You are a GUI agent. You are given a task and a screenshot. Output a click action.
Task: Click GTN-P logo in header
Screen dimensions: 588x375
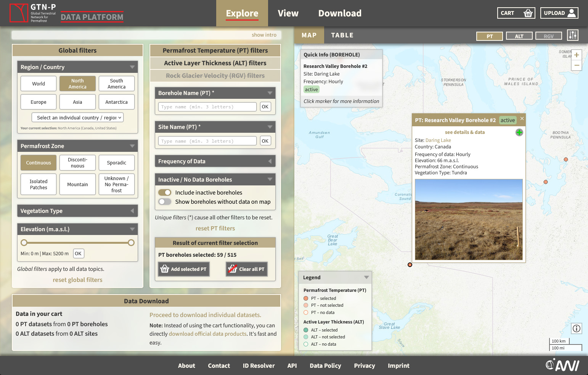[19, 13]
